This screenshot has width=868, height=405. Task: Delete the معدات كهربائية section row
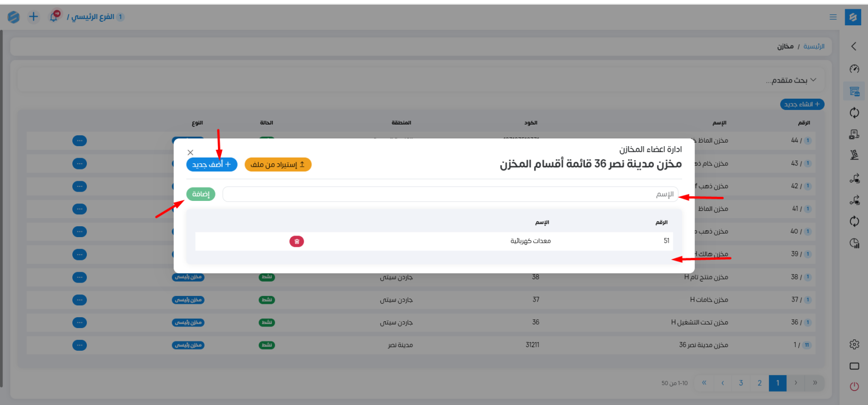[297, 241]
